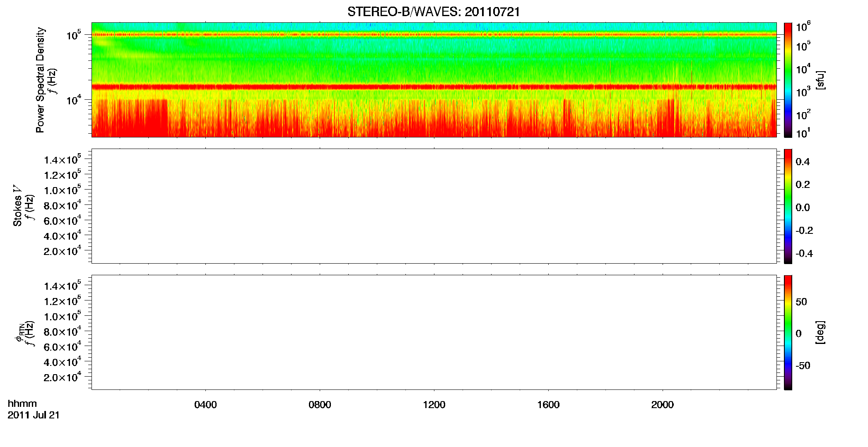The width and height of the screenshot is (868, 447).
Task: Click the orange line at 10^5 Hz
Action: (x=434, y=35)
